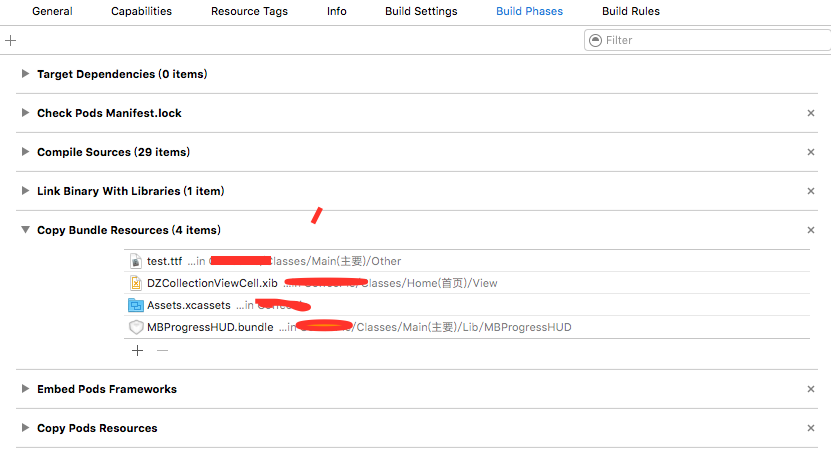Click the add build phase plus icon
Screen dimensions: 831x455
click(11, 40)
